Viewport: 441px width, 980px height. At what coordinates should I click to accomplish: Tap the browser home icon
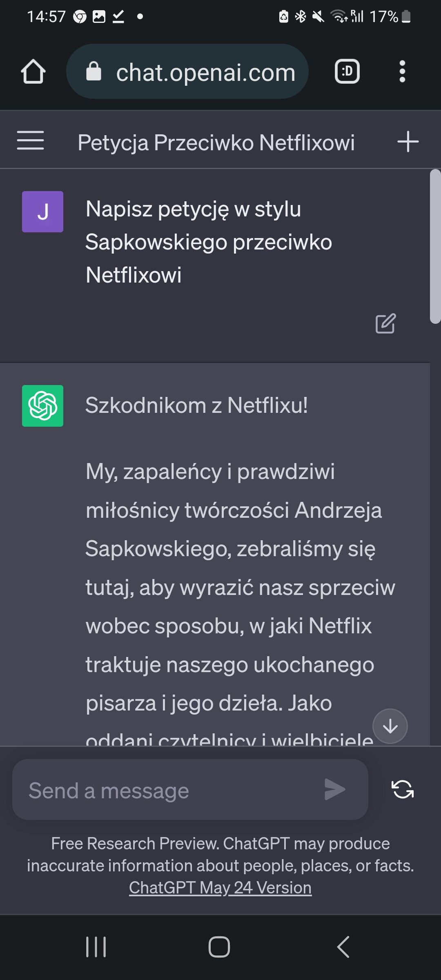pos(33,72)
